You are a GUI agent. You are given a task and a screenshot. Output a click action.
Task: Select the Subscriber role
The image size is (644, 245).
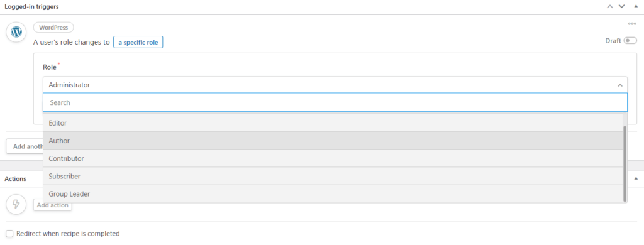[x=333, y=176]
